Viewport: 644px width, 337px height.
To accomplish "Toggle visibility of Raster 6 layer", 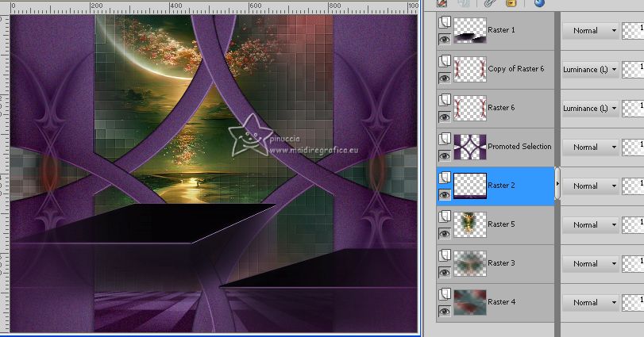I will pos(445,117).
